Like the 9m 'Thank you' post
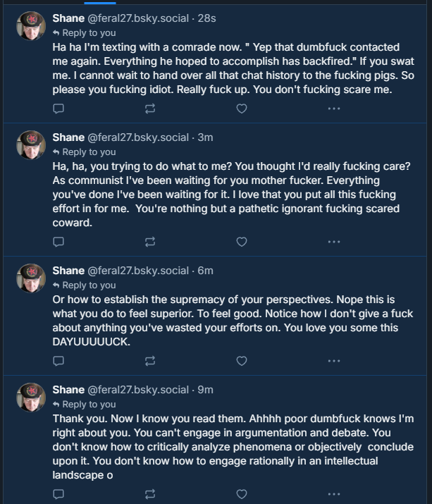 tap(241, 494)
